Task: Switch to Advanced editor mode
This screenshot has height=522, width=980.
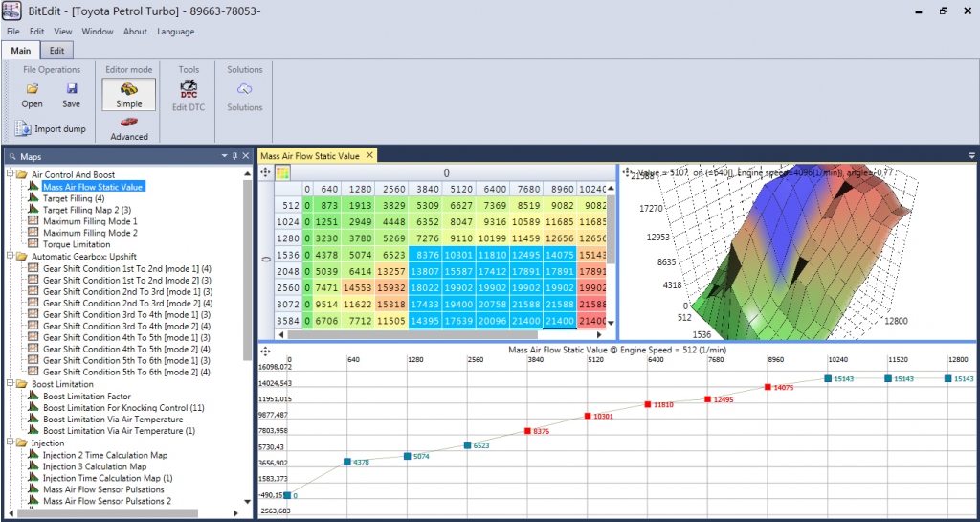Action: (x=129, y=128)
